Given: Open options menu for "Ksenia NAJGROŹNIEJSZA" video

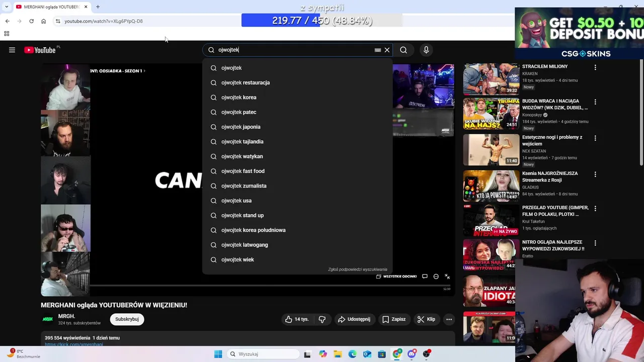Looking at the screenshot, I should 595,174.
